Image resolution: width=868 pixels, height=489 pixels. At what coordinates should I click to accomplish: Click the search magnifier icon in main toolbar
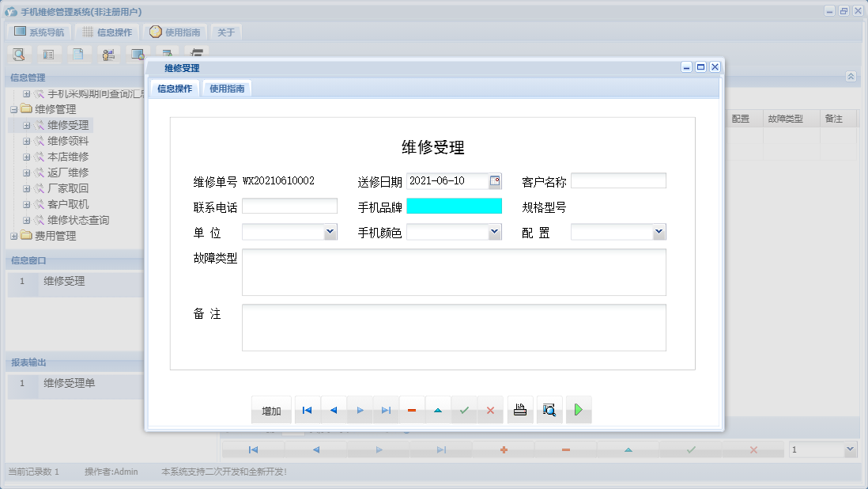19,55
